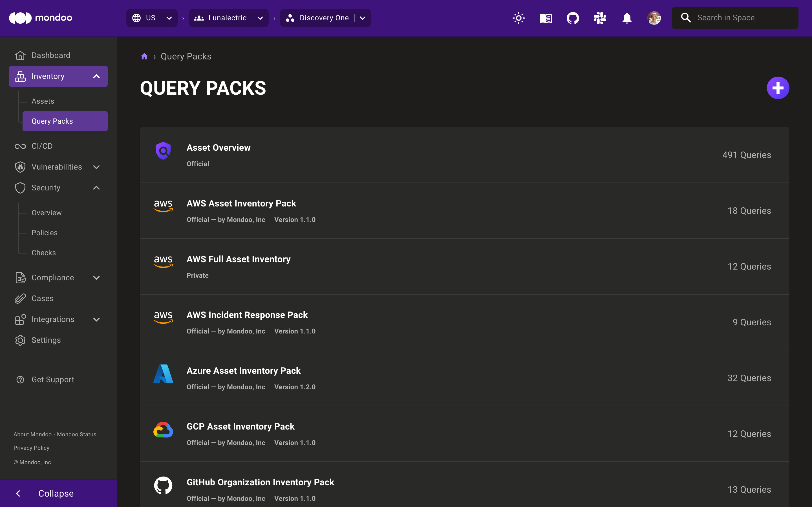The image size is (812, 507).
Task: Click the add new Query Pack button
Action: pyautogui.click(x=778, y=88)
